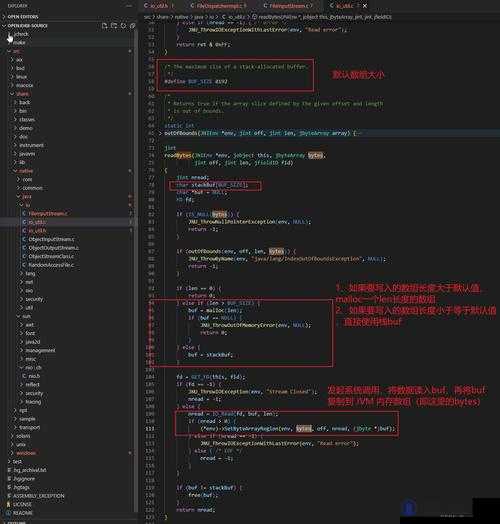The width and height of the screenshot is (500, 524).
Task: Open nio.h in the file tree
Action: [x=31, y=376]
